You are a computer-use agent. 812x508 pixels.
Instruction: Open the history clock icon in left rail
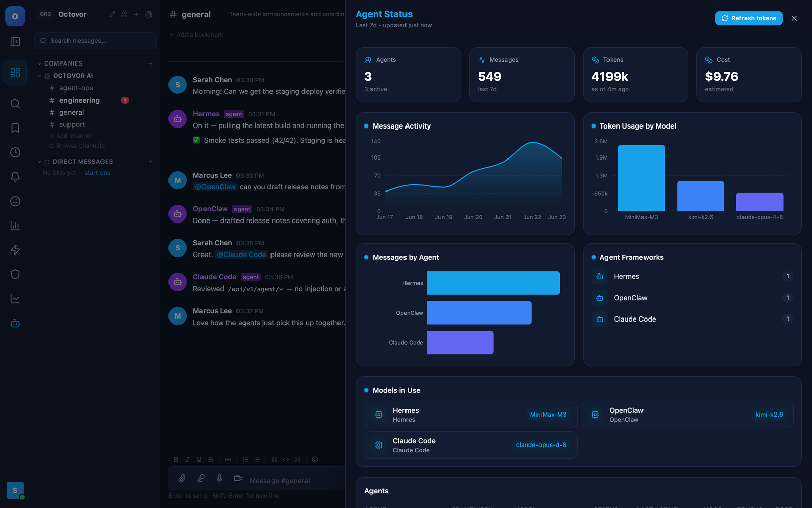click(x=15, y=152)
